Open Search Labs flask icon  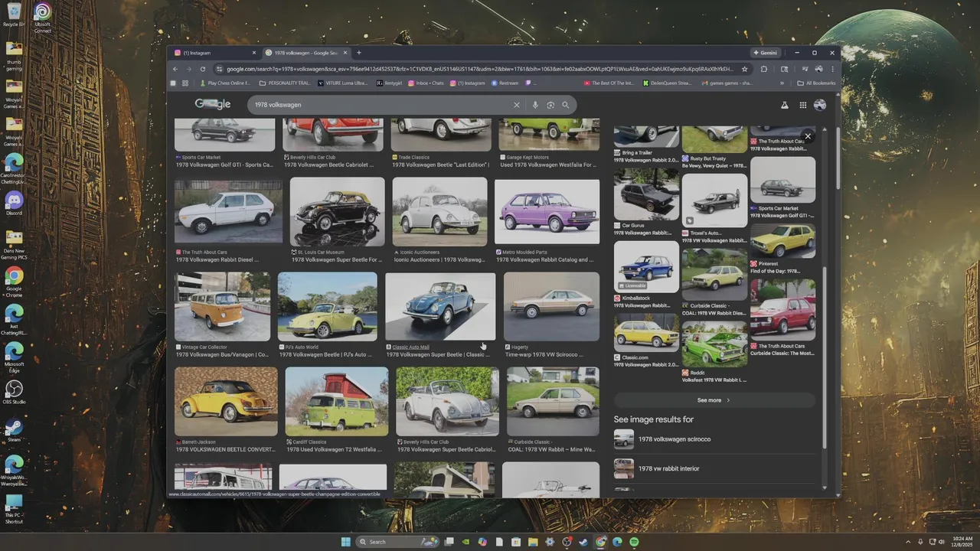pyautogui.click(x=784, y=105)
